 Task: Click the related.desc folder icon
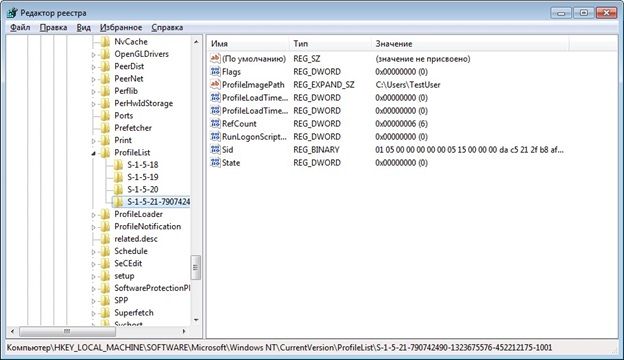[105, 239]
